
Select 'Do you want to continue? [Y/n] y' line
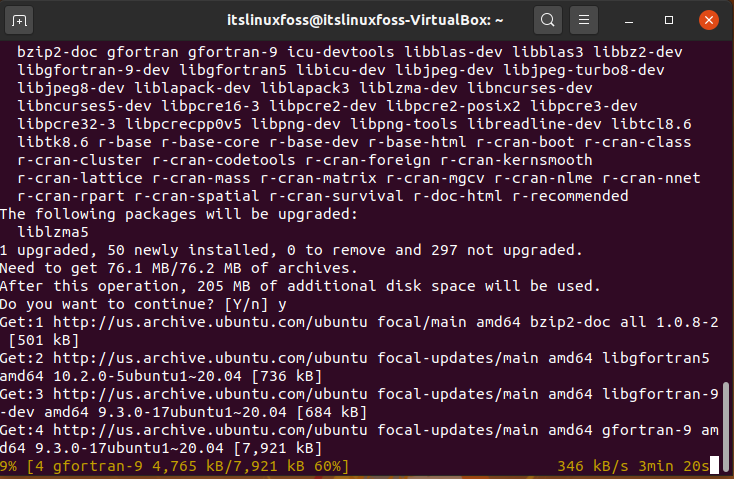[x=143, y=304]
